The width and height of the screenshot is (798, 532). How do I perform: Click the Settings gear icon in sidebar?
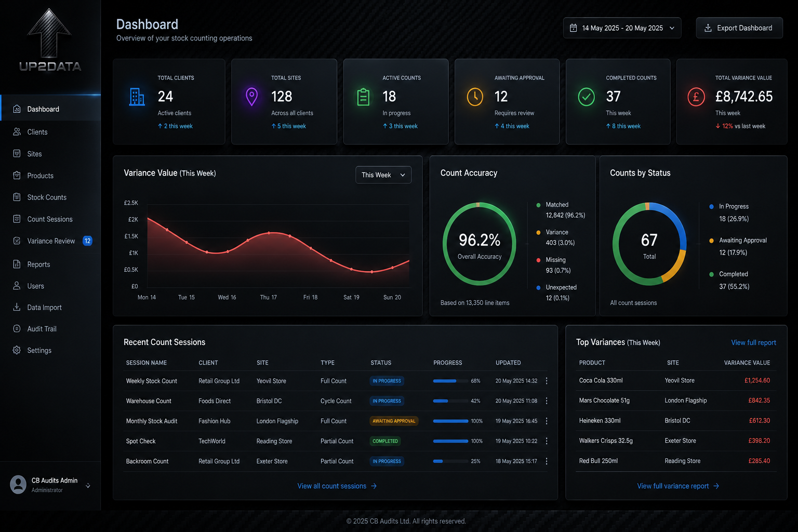tap(17, 351)
